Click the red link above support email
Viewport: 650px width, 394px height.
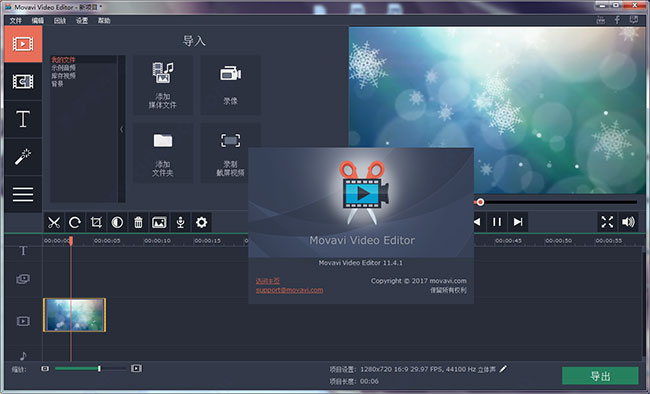tap(268, 281)
